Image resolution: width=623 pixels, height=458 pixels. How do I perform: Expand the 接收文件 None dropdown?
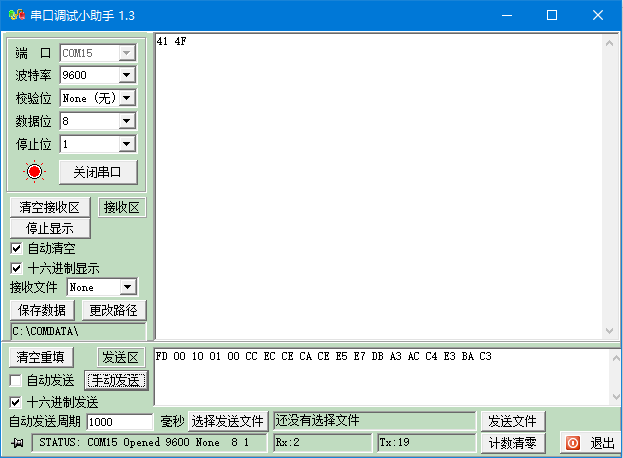(128, 287)
